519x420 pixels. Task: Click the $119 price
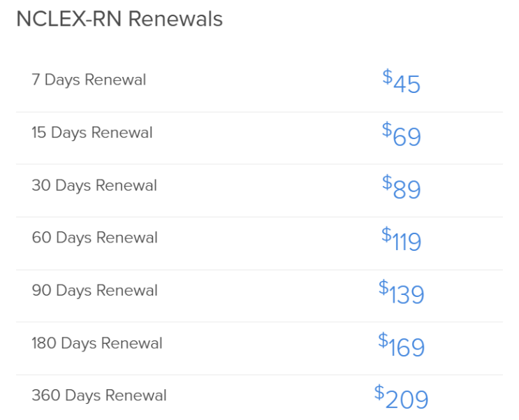[x=402, y=239]
